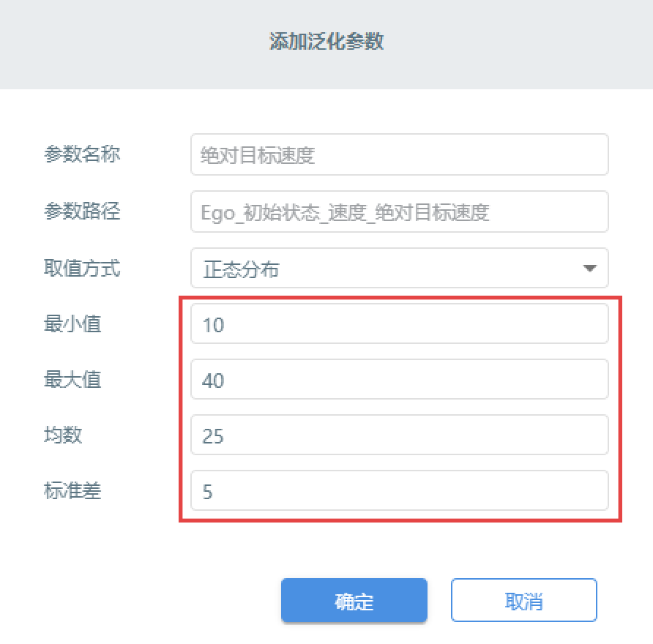Click the 取值方式 label
The width and height of the screenshot is (653, 644).
[82, 268]
